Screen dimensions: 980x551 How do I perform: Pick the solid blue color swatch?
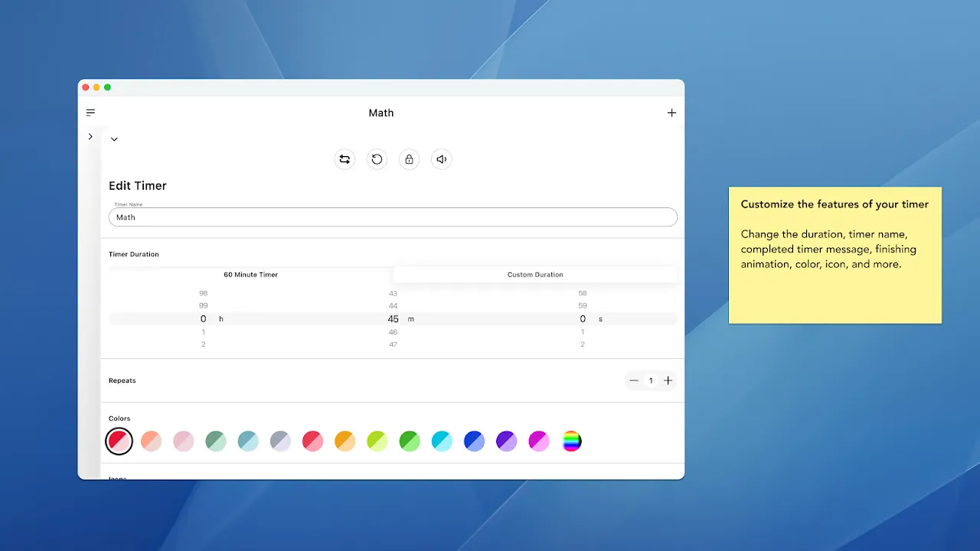point(474,441)
